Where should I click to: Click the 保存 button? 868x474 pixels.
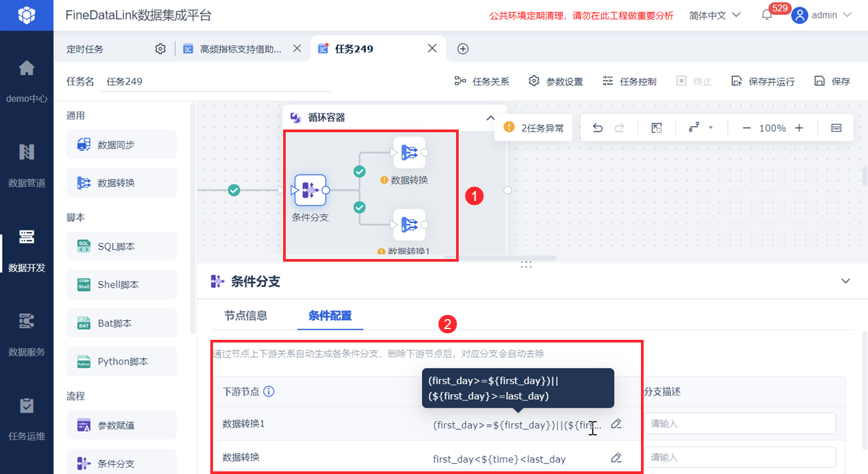pos(832,81)
